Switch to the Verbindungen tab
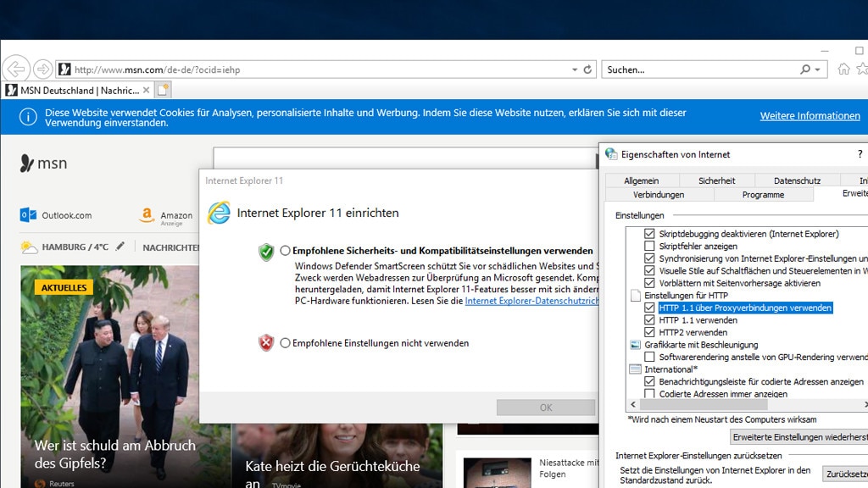Viewport: 868px width, 488px height. click(659, 195)
